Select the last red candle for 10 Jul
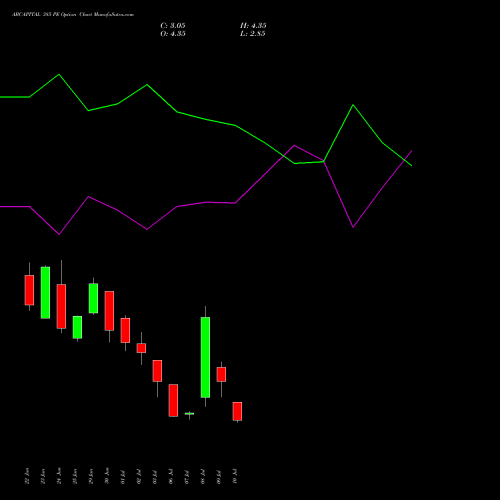Image resolution: width=500 pixels, height=500 pixels. pos(237,411)
